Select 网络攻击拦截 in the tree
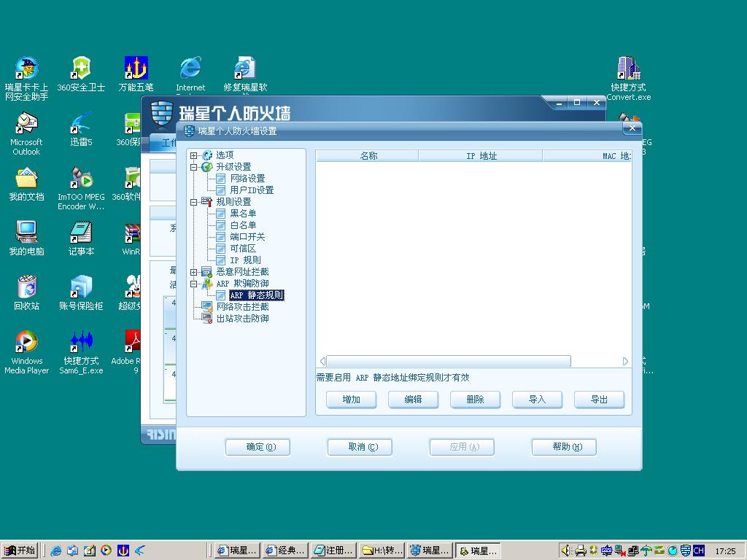This screenshot has width=747, height=560. click(242, 307)
